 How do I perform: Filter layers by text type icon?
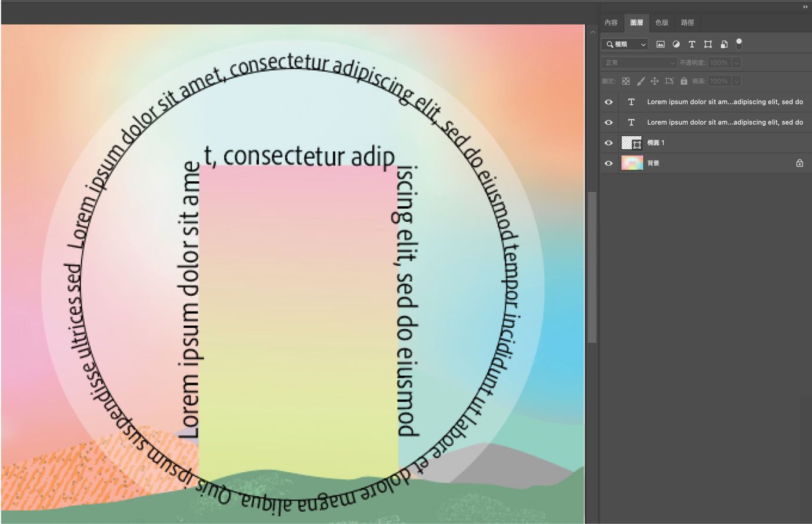(x=692, y=44)
